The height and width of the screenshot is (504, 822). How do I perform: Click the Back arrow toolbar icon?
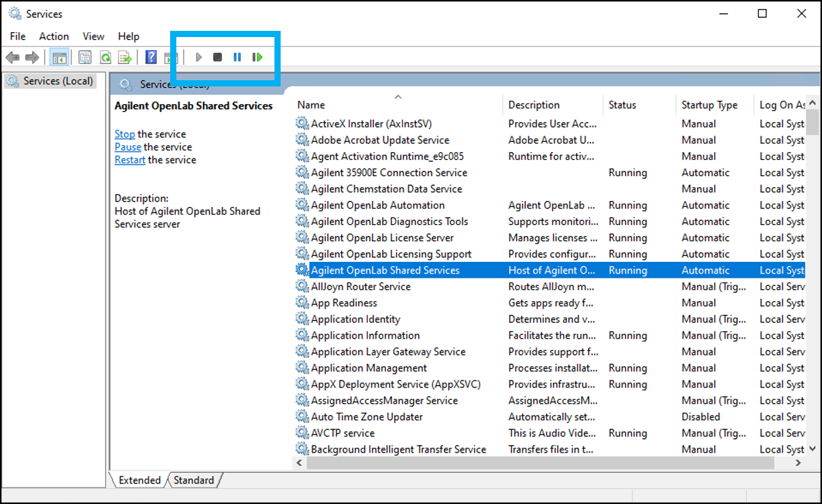coord(12,57)
